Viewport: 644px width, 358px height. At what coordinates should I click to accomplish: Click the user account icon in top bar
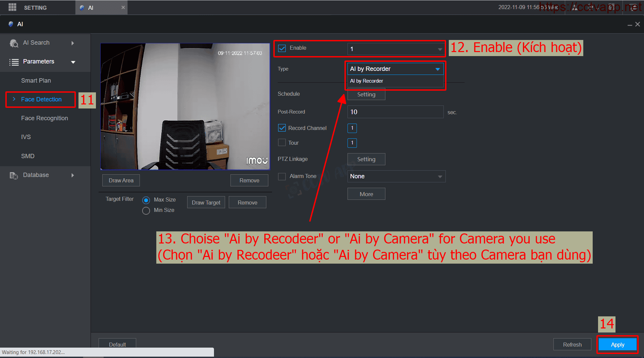[x=575, y=7]
